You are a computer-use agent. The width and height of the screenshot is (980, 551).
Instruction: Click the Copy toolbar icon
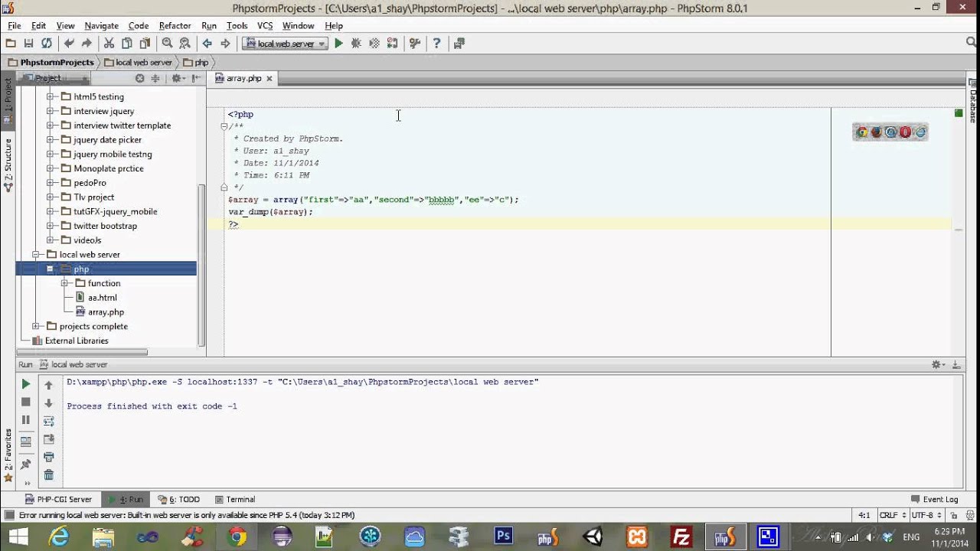126,44
